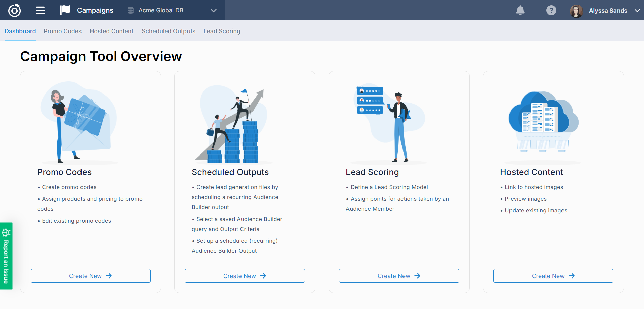Switch to the Promo Codes tab
Viewport: 644px width, 309px height.
coord(62,31)
